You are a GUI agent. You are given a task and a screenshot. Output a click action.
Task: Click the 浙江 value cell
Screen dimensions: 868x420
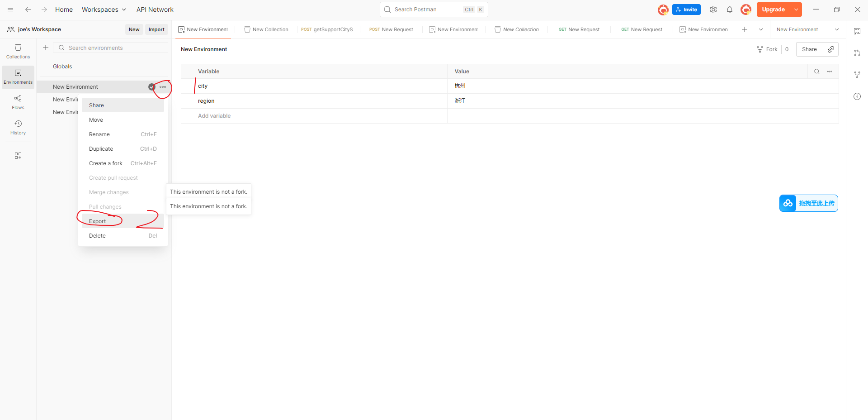(643, 101)
